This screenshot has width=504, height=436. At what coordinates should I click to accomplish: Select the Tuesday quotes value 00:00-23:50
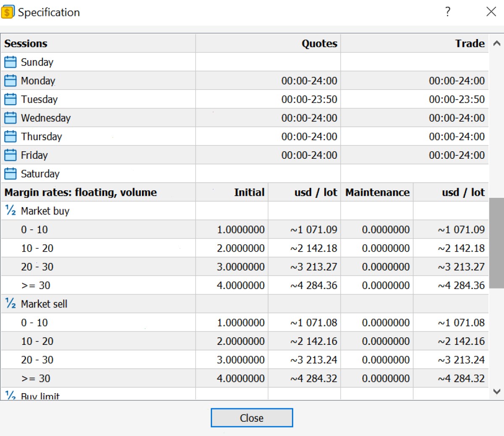click(x=309, y=99)
